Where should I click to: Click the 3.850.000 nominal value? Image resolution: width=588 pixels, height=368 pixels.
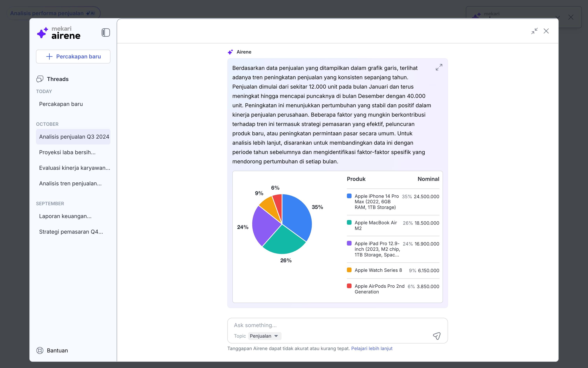click(x=428, y=286)
